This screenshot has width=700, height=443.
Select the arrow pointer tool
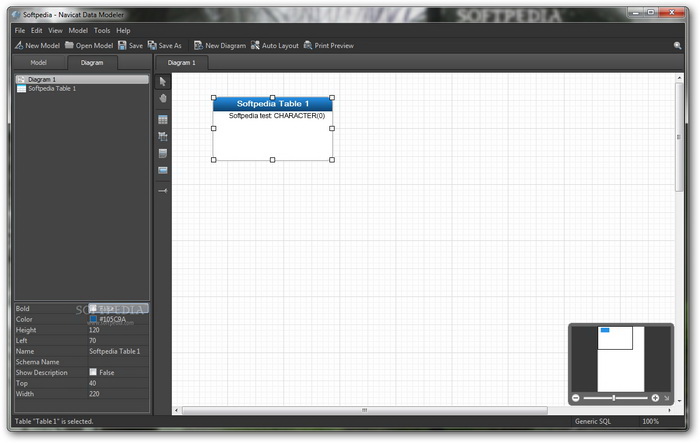162,82
